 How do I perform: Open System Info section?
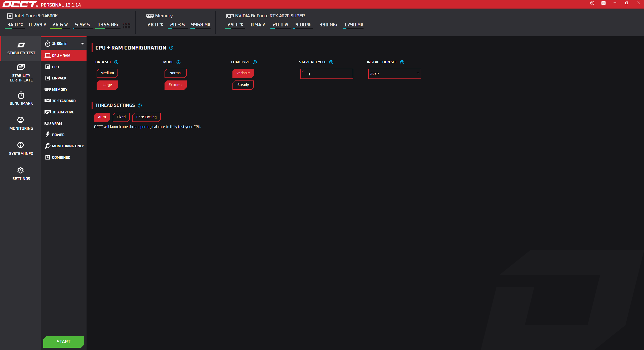(x=21, y=148)
